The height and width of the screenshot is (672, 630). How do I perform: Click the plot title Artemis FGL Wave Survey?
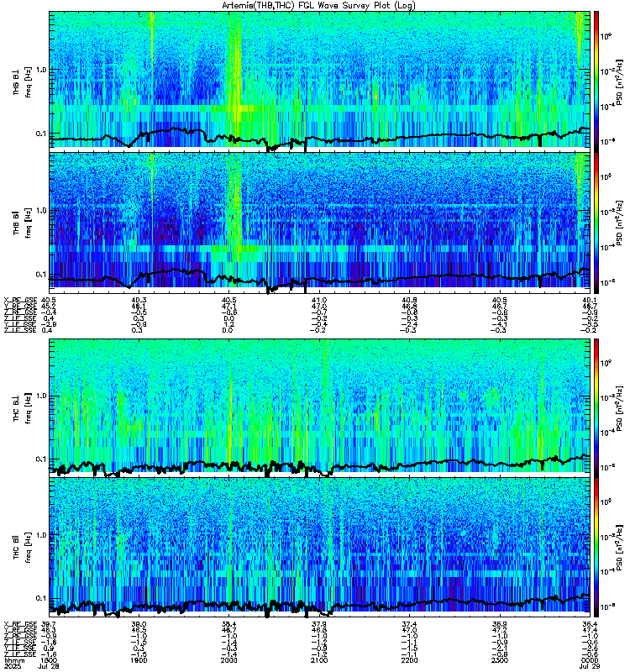click(318, 5)
